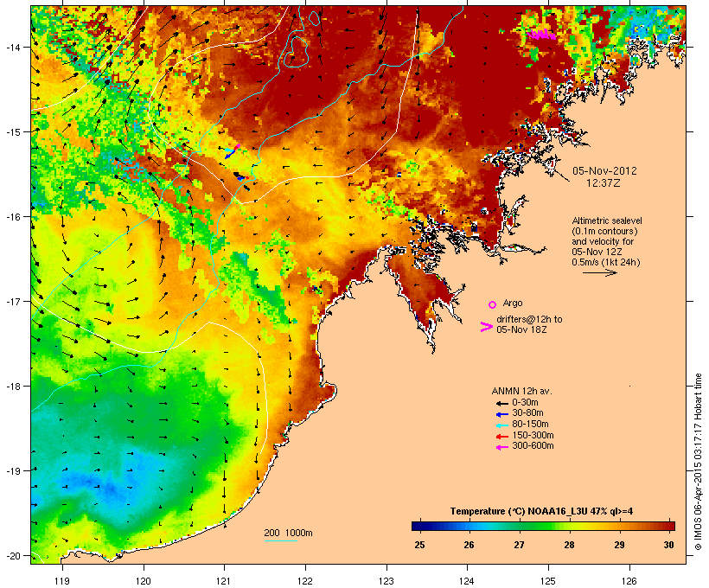Click the date label 05-Nov-2012
This screenshot has width=709, height=588.
(x=604, y=171)
